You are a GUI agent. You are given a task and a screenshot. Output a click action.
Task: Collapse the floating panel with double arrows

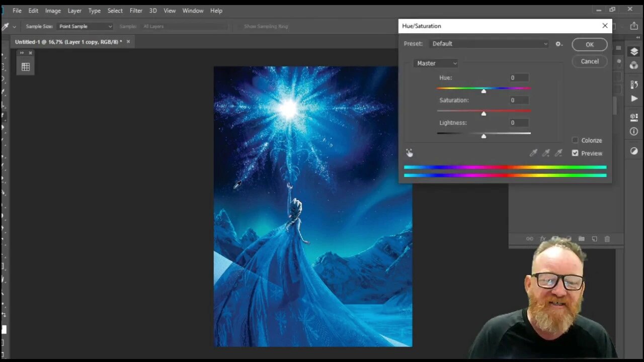tap(22, 53)
